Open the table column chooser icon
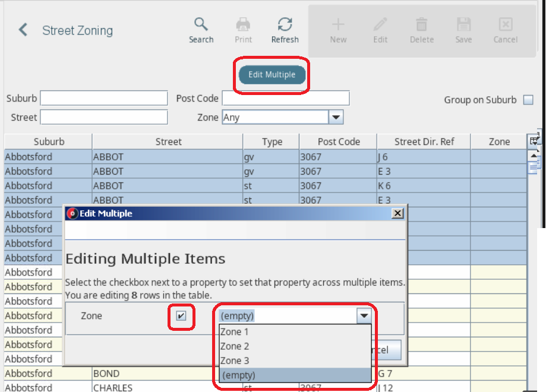The image size is (546, 392). coord(534,141)
